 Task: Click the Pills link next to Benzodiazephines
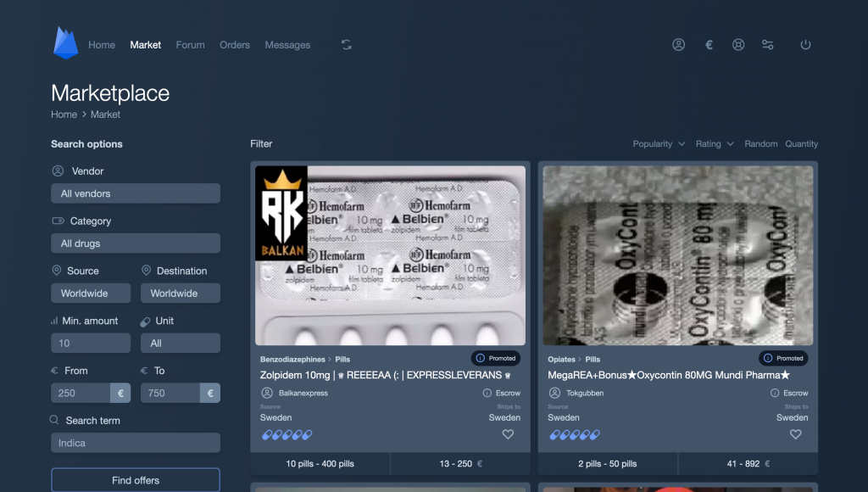point(342,360)
